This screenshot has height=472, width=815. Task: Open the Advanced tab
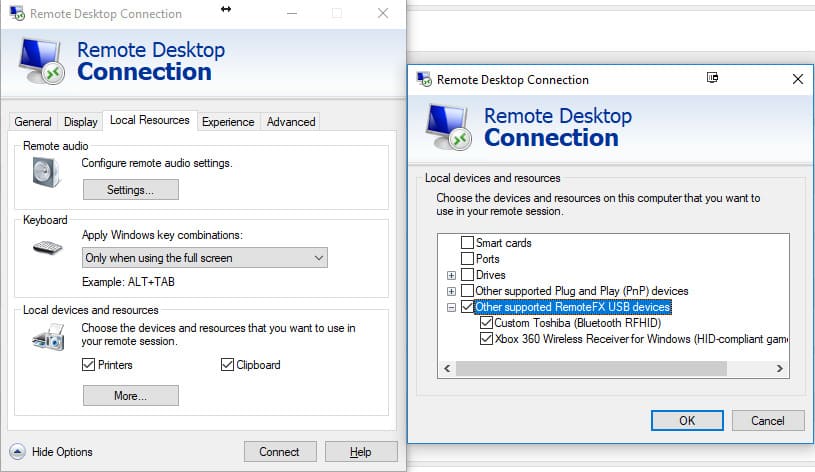pyautogui.click(x=291, y=122)
